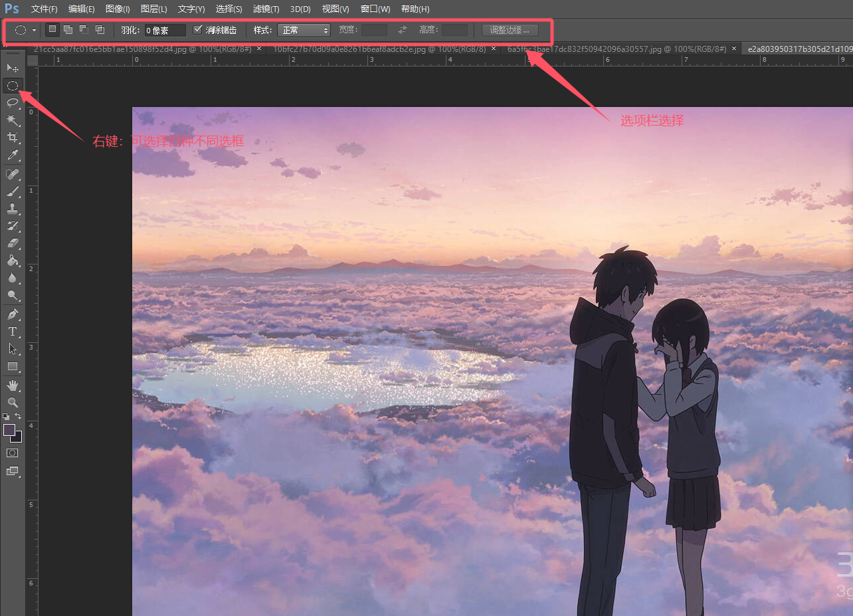Choose New Selection mode
The width and height of the screenshot is (853, 616).
pos(52,29)
